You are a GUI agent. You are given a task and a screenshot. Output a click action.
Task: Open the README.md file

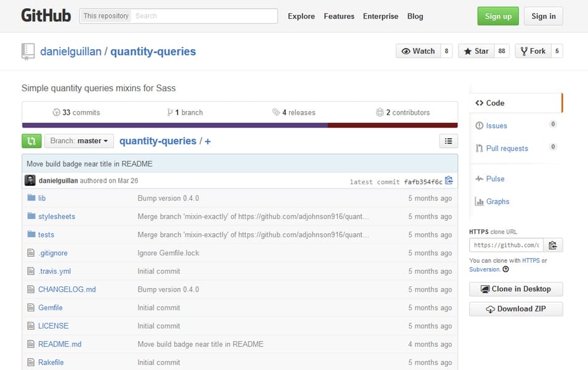coord(60,344)
